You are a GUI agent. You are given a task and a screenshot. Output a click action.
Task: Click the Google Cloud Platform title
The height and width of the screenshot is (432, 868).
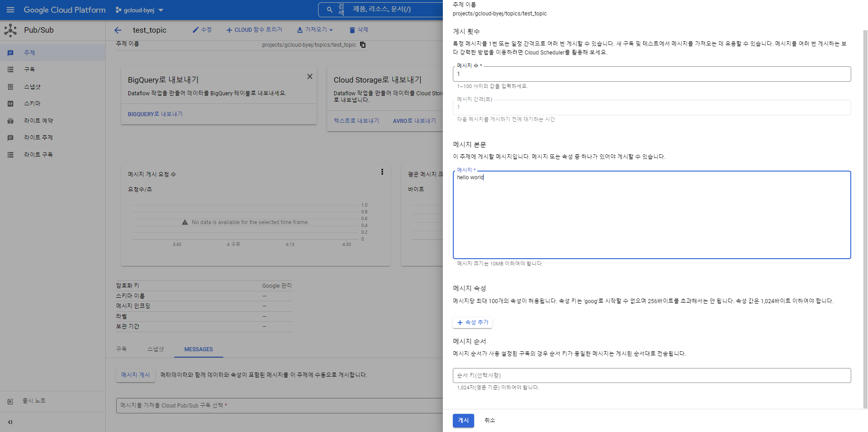coord(64,10)
